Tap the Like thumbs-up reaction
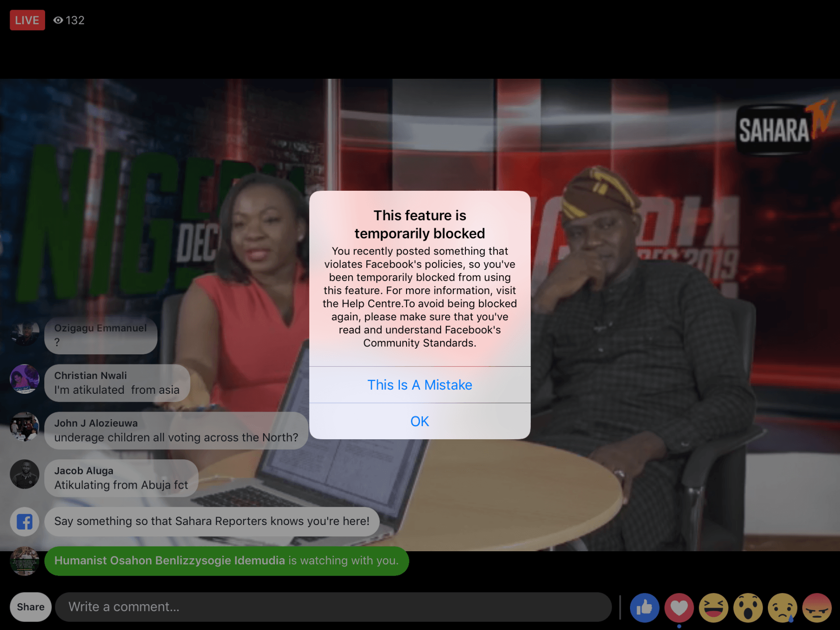Image resolution: width=840 pixels, height=630 pixels. point(644,607)
